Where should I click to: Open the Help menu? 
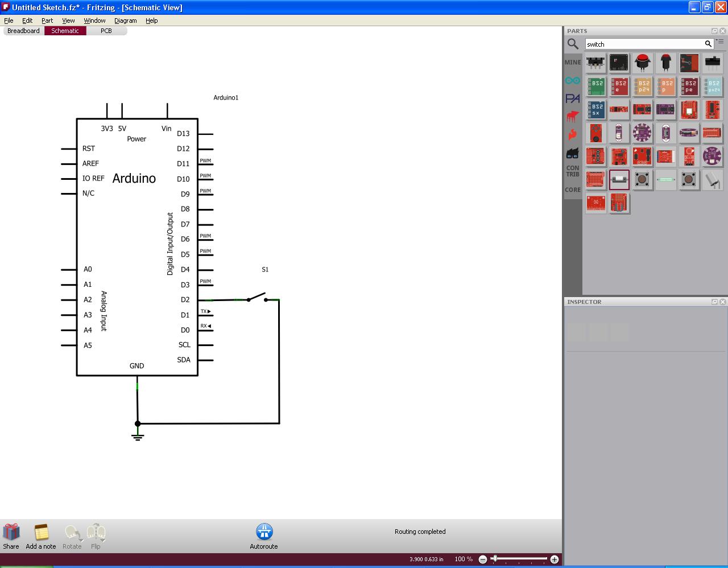[x=151, y=20]
